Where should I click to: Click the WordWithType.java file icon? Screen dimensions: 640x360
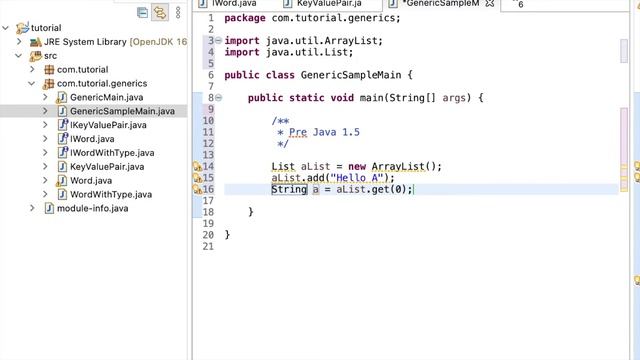(x=62, y=194)
